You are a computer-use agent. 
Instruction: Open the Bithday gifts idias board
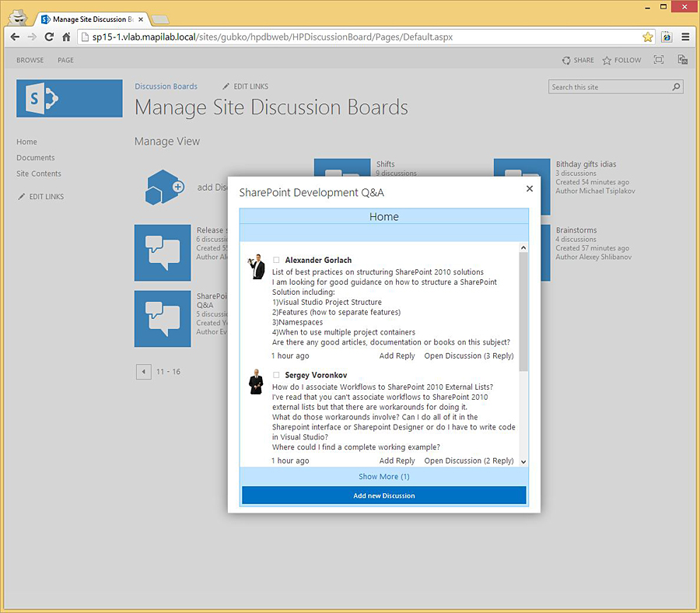[x=586, y=164]
